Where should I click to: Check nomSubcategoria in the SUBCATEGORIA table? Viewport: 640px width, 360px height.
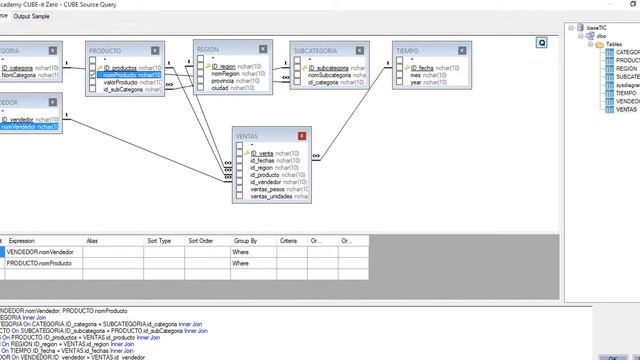pos(297,75)
